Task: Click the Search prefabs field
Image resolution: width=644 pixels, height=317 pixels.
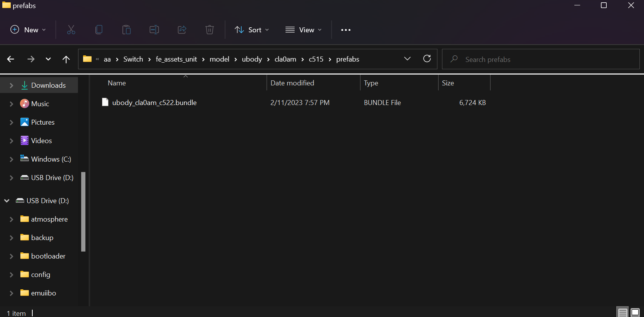Action: point(541,59)
